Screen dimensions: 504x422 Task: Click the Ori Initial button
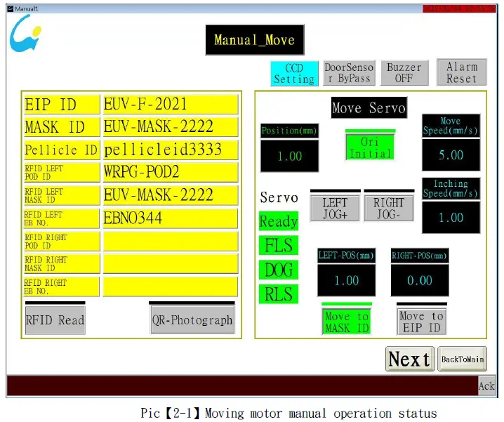click(370, 147)
